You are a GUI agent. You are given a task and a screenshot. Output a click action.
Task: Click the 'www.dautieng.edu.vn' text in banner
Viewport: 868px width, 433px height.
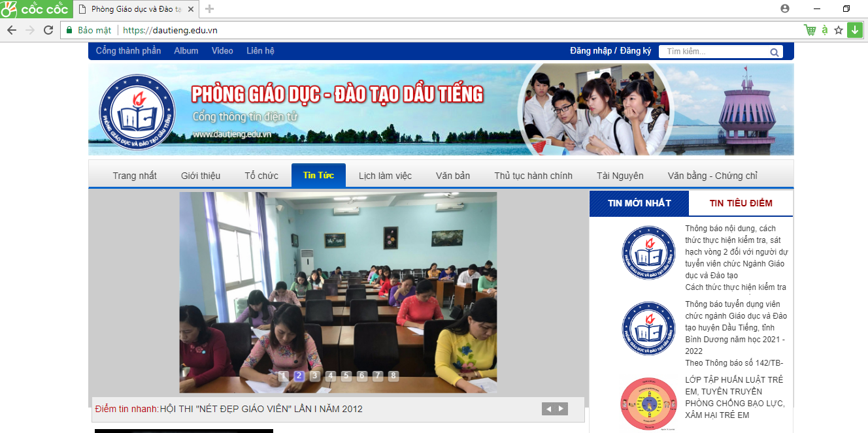[232, 135]
